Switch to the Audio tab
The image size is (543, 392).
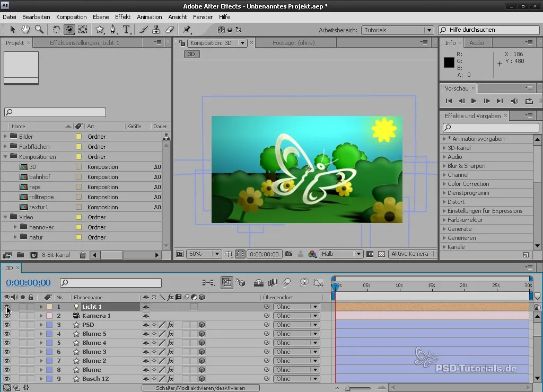click(x=477, y=43)
